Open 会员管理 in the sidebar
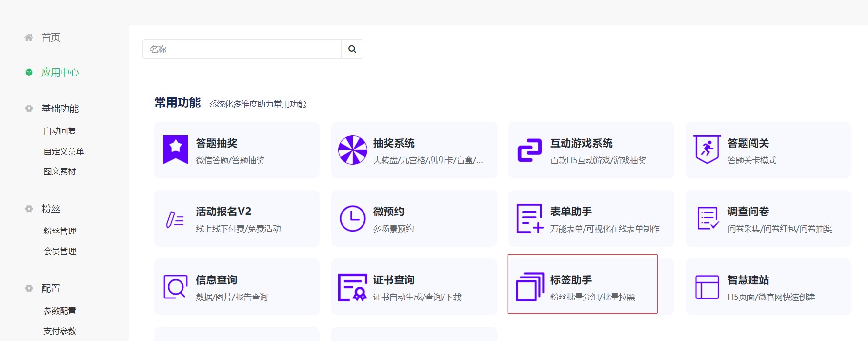868x341 pixels. 60,251
